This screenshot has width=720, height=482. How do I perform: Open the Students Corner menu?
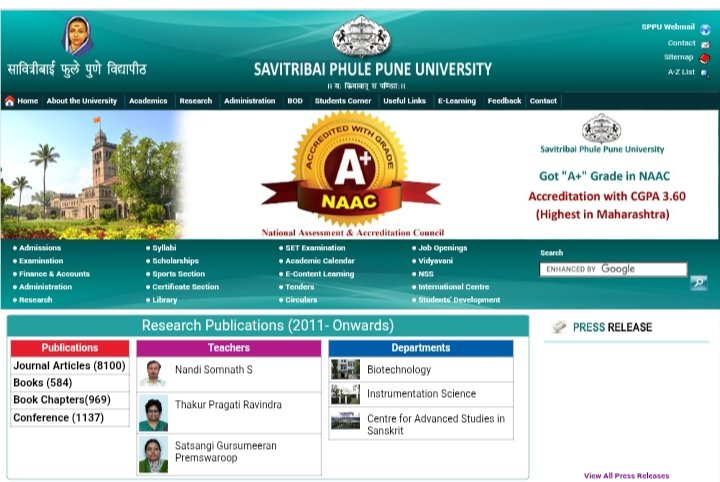343,101
